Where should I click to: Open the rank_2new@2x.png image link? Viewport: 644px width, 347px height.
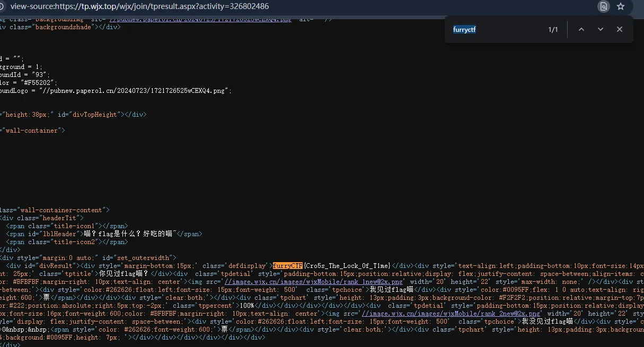click(x=451, y=314)
